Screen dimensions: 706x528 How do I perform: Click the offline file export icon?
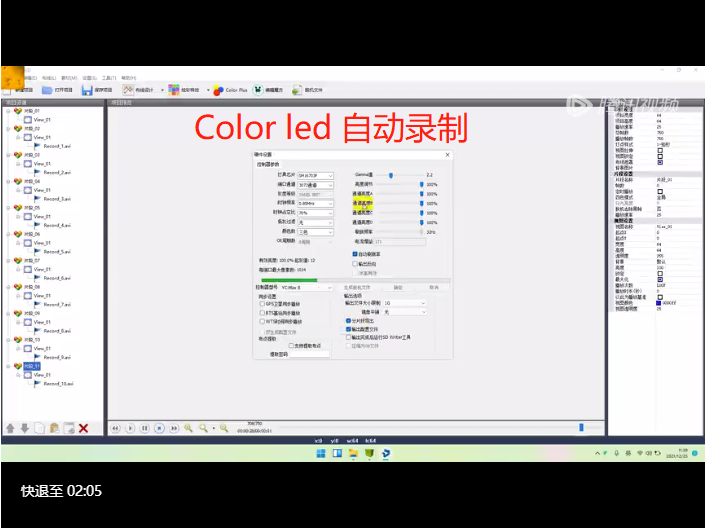(x=297, y=90)
